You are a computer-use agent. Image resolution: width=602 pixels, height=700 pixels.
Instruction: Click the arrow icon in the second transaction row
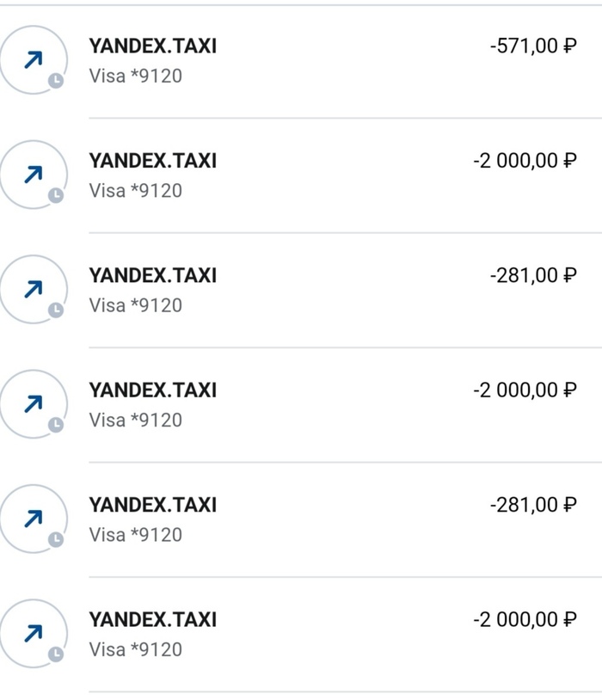click(x=33, y=175)
